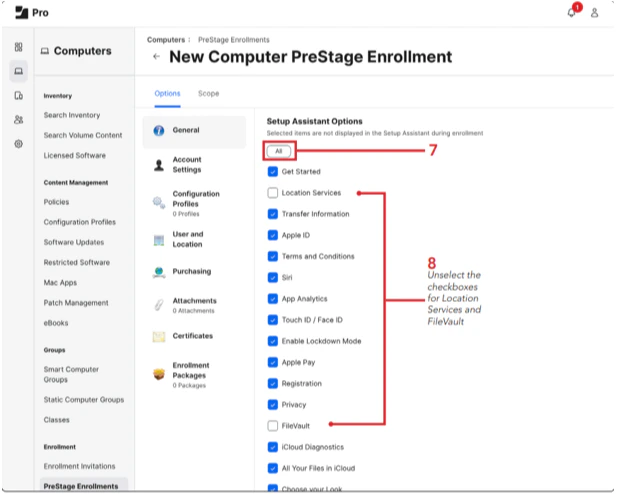Open Enrollment Invitations in the sidebar

[79, 467]
